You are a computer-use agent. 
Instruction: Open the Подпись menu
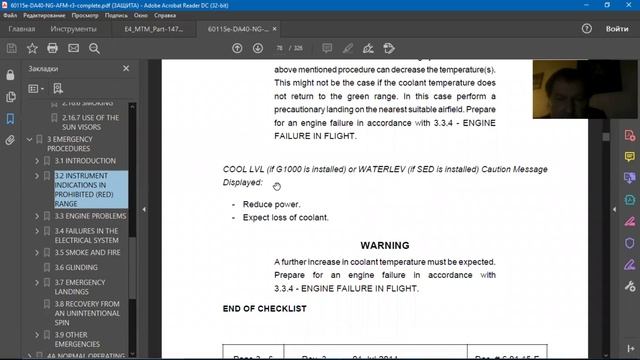pyautogui.click(x=116, y=16)
